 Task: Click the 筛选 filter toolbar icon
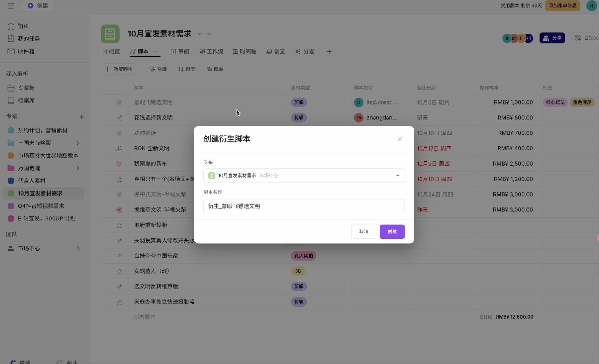click(152, 69)
